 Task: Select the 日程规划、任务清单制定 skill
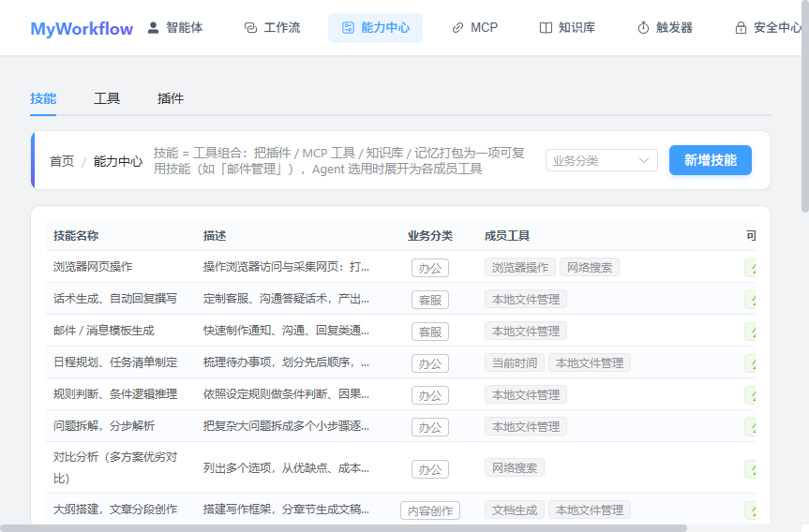click(115, 362)
